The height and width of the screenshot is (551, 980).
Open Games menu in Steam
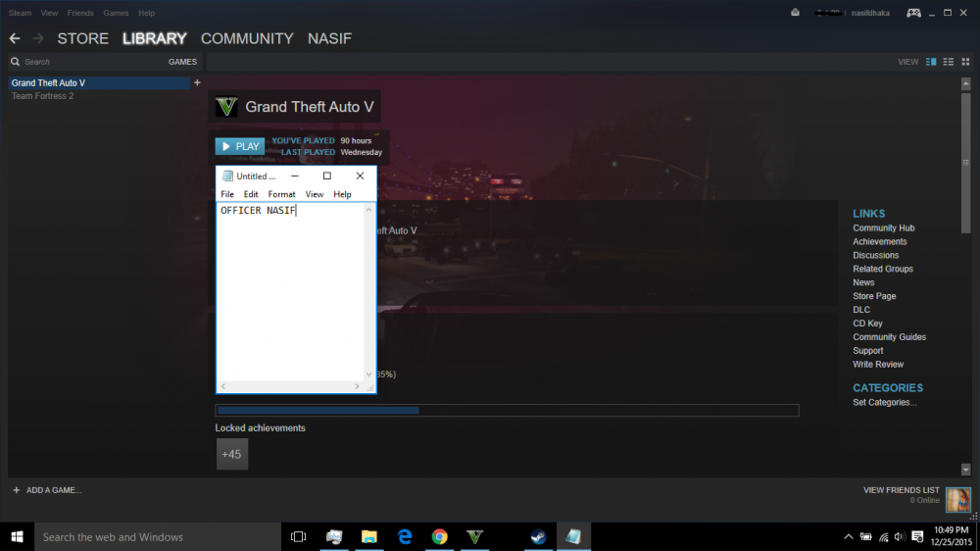(x=116, y=13)
